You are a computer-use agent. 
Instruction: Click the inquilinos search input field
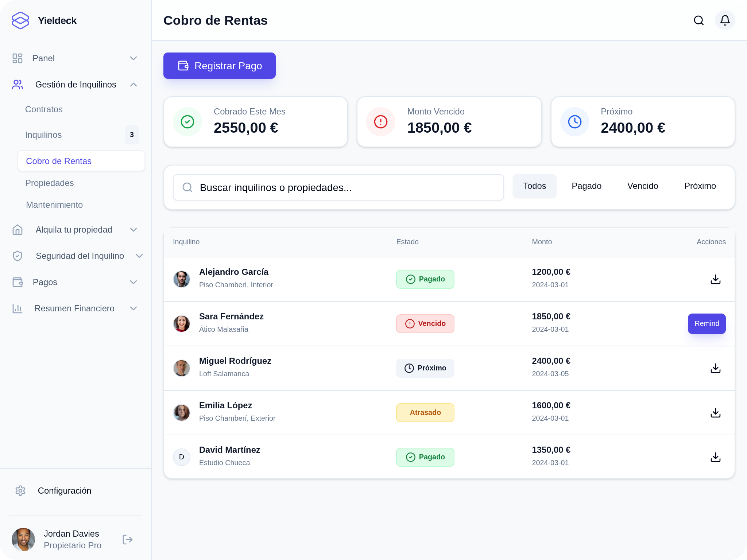pyautogui.click(x=338, y=187)
